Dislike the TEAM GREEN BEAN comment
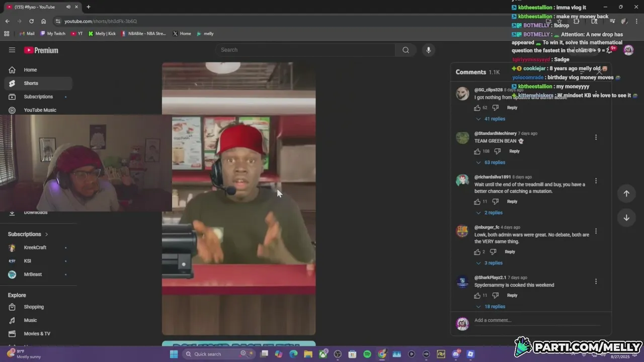The image size is (644, 362). (497, 151)
